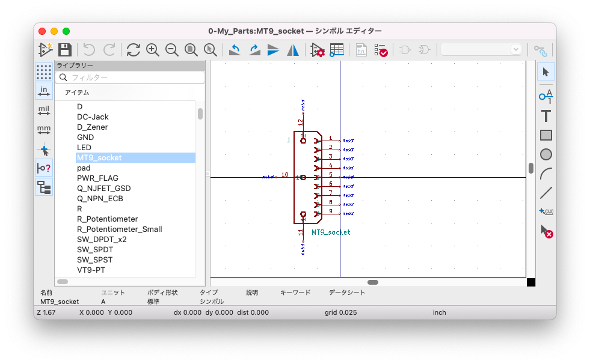Pick the arc drawing tool
The image size is (590, 364).
tap(545, 174)
